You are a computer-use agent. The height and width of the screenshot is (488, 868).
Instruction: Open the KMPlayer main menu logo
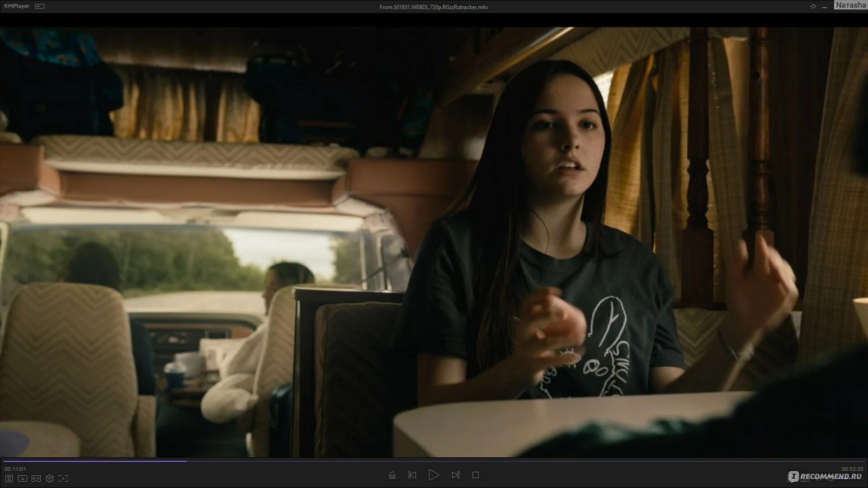click(x=17, y=6)
